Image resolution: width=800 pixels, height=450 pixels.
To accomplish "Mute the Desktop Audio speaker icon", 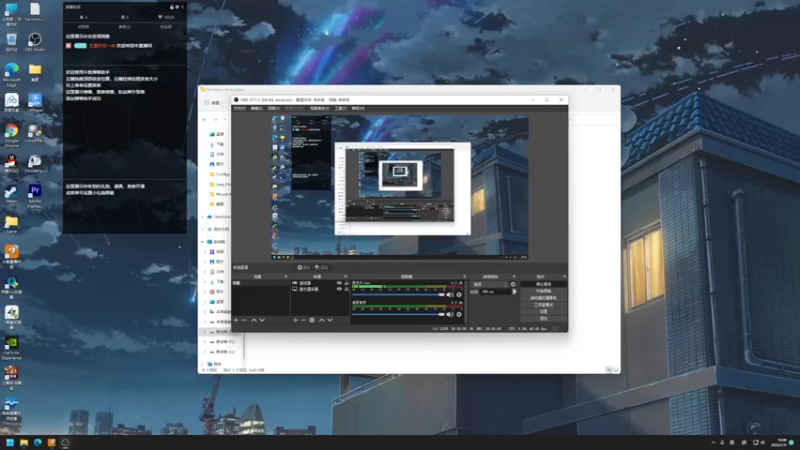I will coord(449,314).
